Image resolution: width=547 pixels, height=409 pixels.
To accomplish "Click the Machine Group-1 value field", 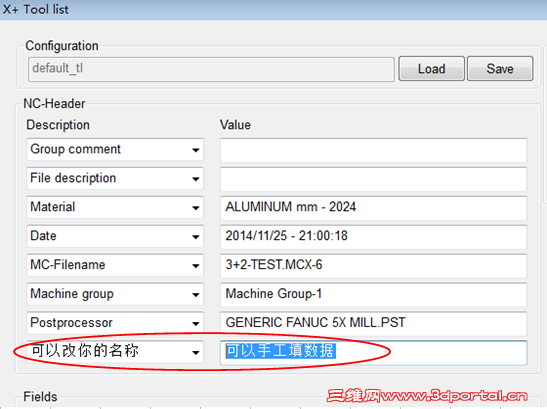I will point(373,295).
